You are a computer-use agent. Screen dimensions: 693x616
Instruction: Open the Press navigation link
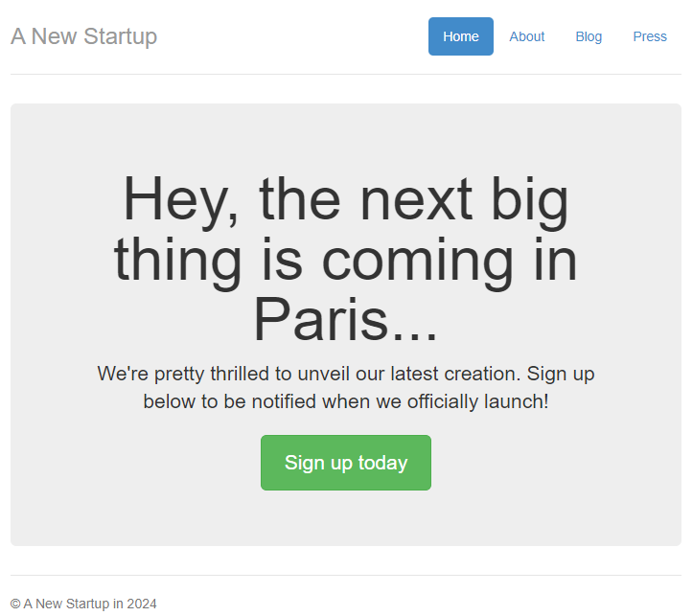(649, 36)
